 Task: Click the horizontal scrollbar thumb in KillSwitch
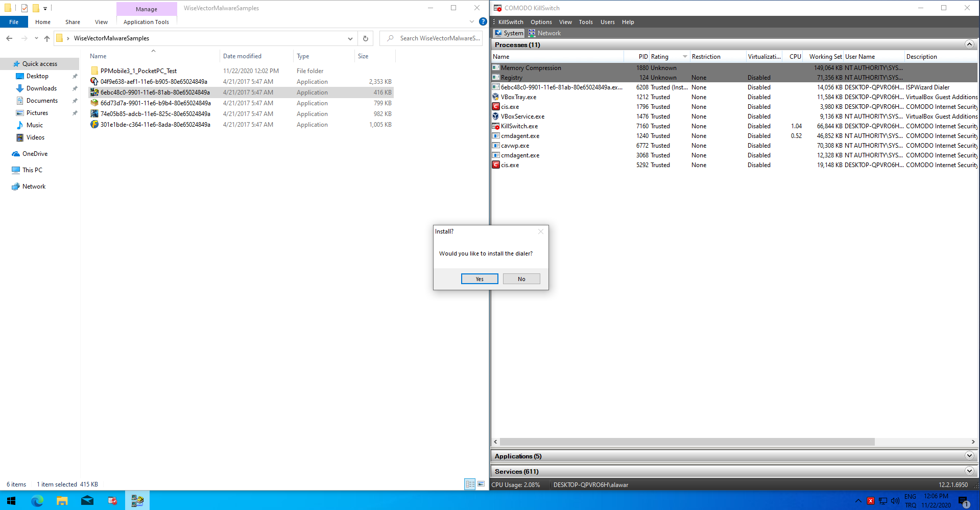(x=687, y=442)
